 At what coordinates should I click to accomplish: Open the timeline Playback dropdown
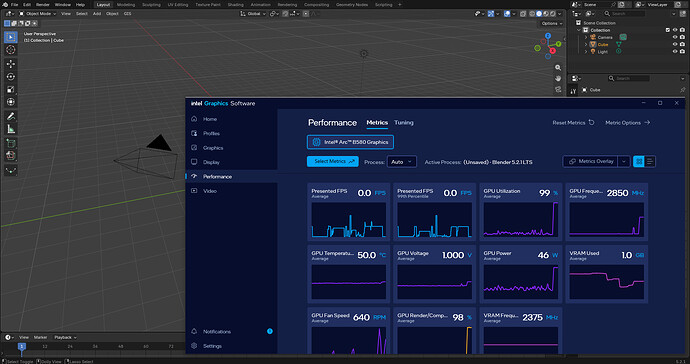point(65,337)
